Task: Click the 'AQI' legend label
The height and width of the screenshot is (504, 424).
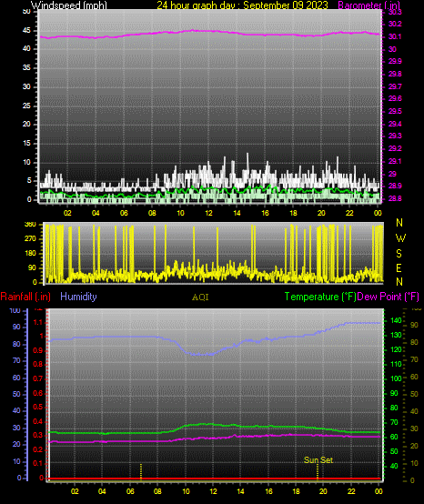Action: [200, 297]
